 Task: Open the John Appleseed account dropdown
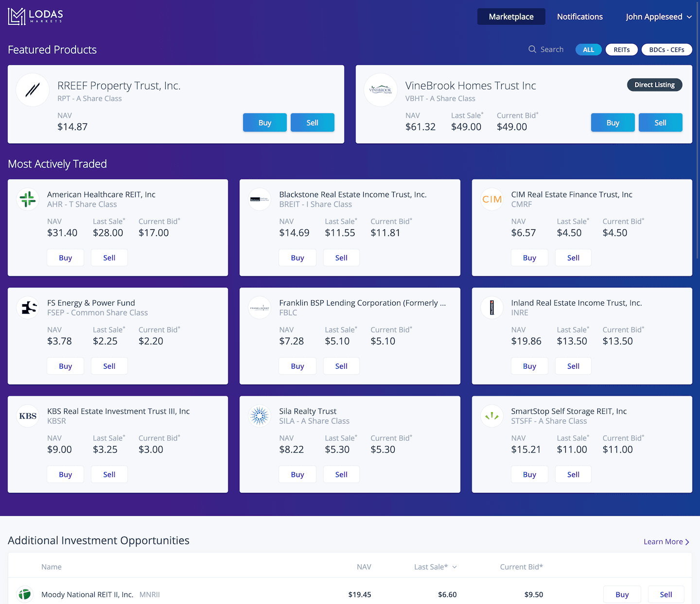[x=659, y=17]
